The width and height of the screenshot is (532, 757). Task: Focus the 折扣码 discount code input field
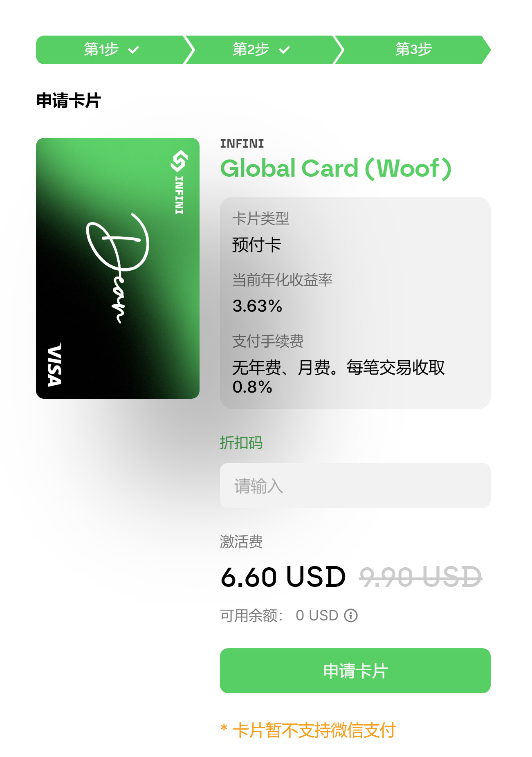(x=355, y=485)
